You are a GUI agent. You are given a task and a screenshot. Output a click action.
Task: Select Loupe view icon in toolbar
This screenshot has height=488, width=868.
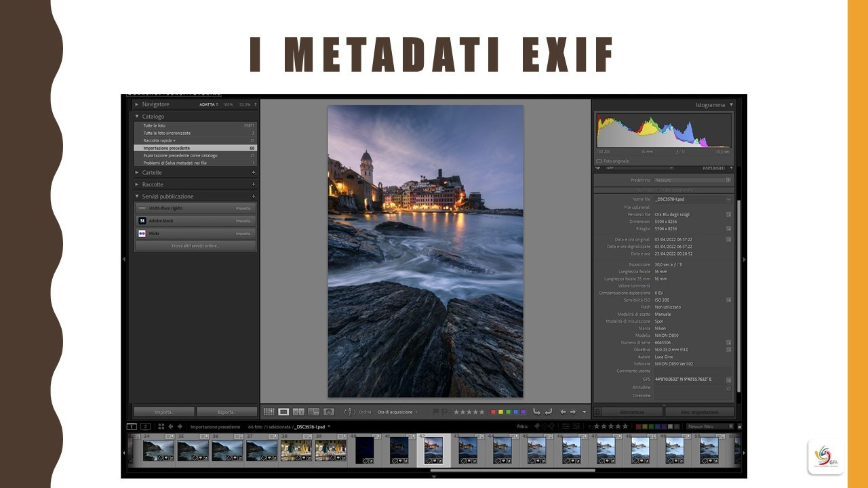[x=283, y=411]
